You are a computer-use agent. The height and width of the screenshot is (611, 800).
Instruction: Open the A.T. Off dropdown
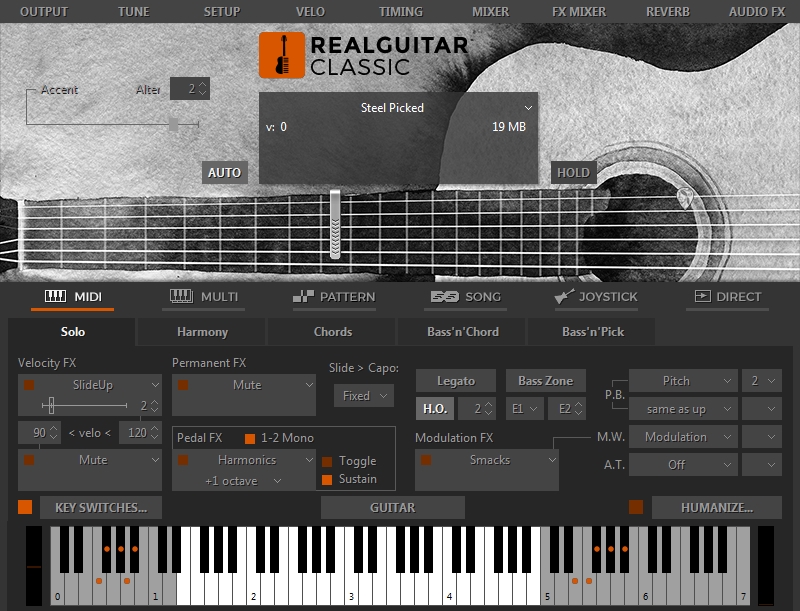pos(683,465)
